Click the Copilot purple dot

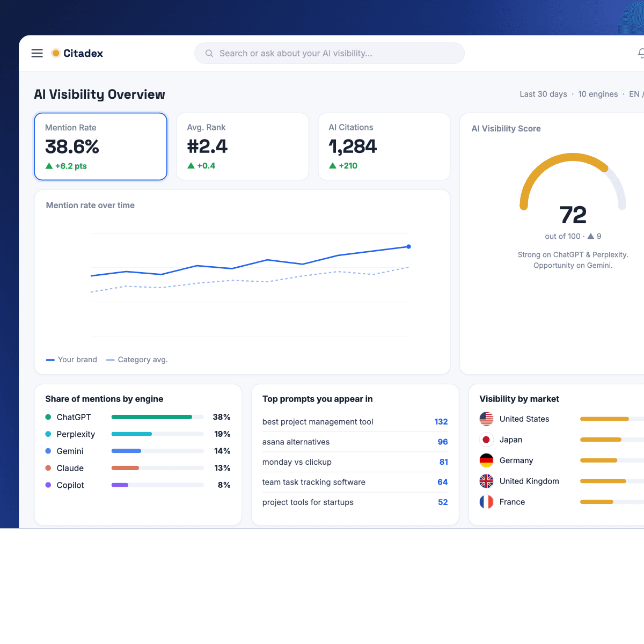click(x=48, y=485)
